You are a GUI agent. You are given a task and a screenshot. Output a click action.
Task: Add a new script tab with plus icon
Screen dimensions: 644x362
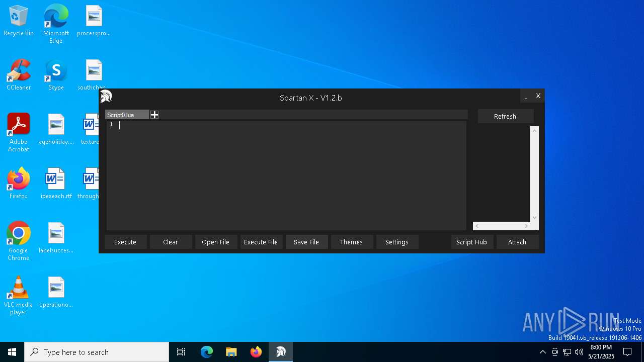154,115
